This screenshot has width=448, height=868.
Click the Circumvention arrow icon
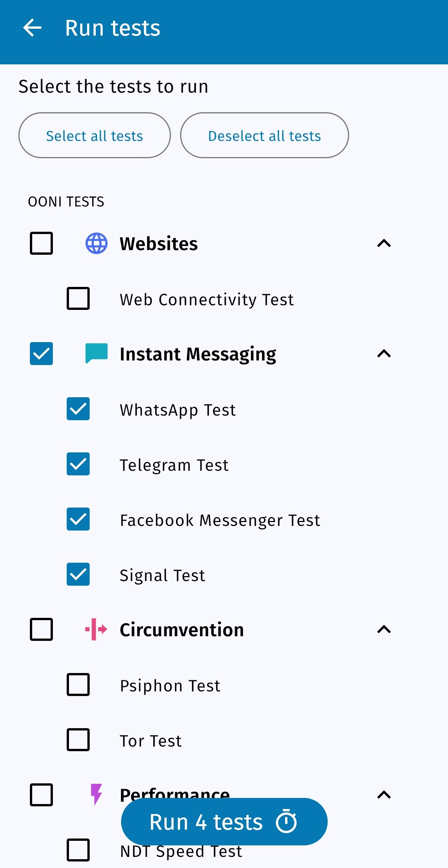tap(96, 629)
